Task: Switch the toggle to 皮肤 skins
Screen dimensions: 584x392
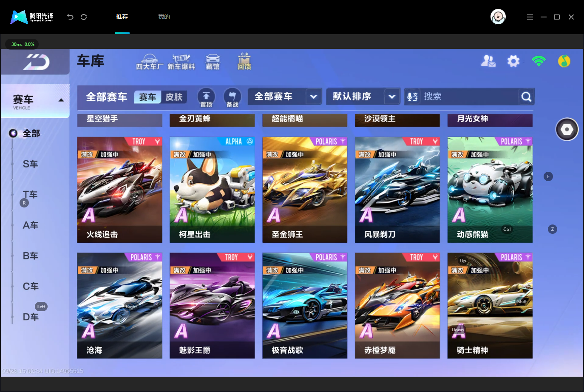Action: coord(174,97)
